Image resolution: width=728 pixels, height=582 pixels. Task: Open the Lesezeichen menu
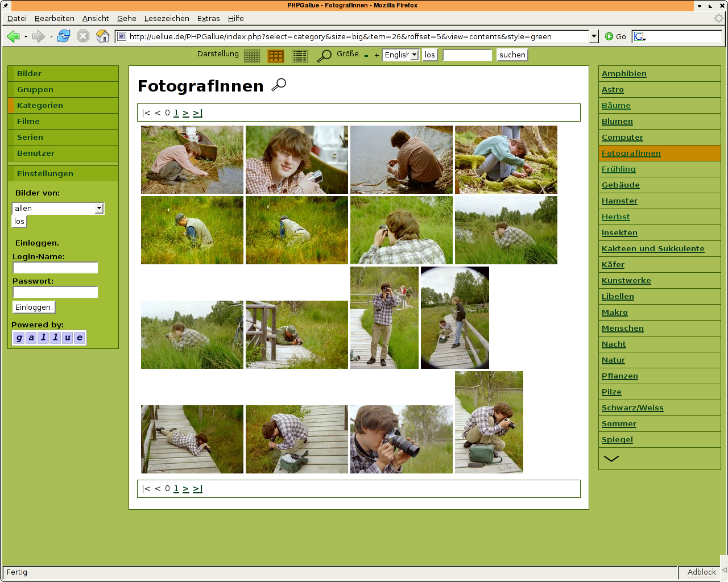pos(167,18)
